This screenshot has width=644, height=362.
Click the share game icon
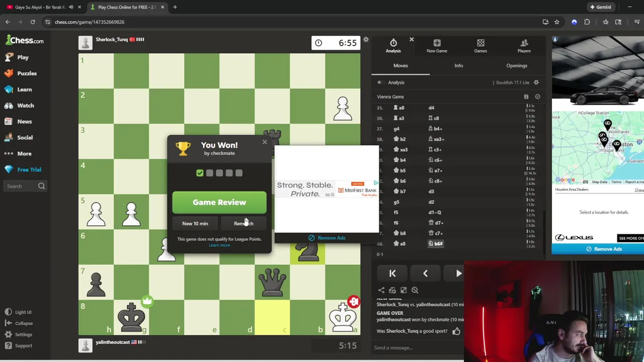pos(381,290)
